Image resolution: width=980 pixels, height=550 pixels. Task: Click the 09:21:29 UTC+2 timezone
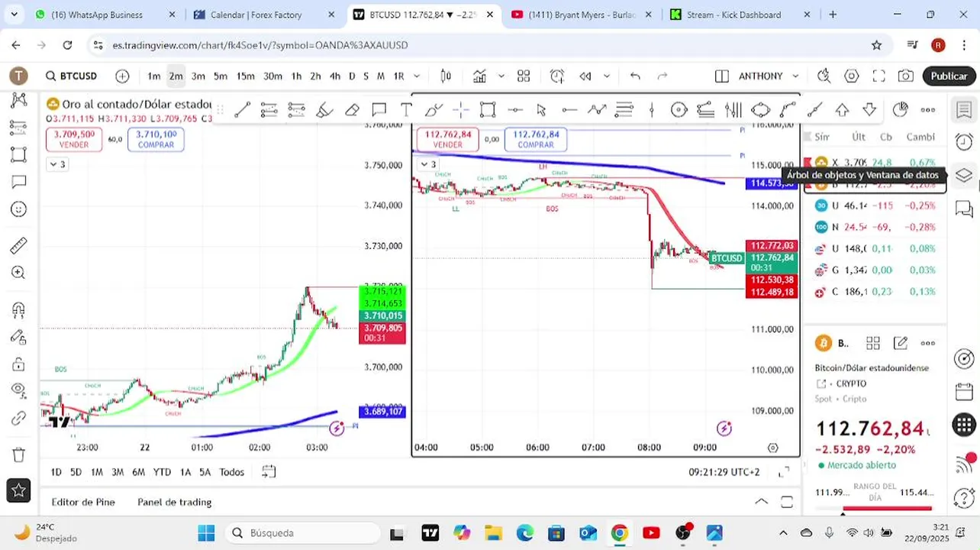(x=724, y=472)
